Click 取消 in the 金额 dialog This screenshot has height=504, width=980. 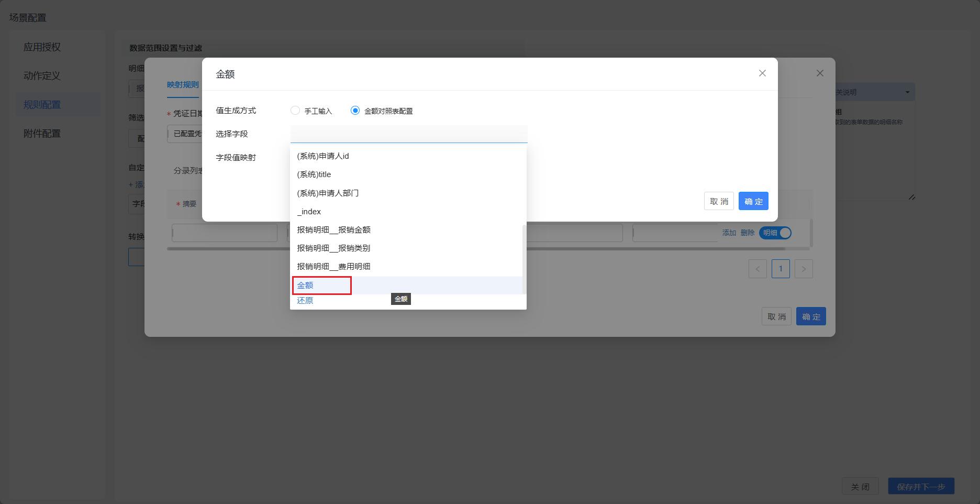pos(719,201)
